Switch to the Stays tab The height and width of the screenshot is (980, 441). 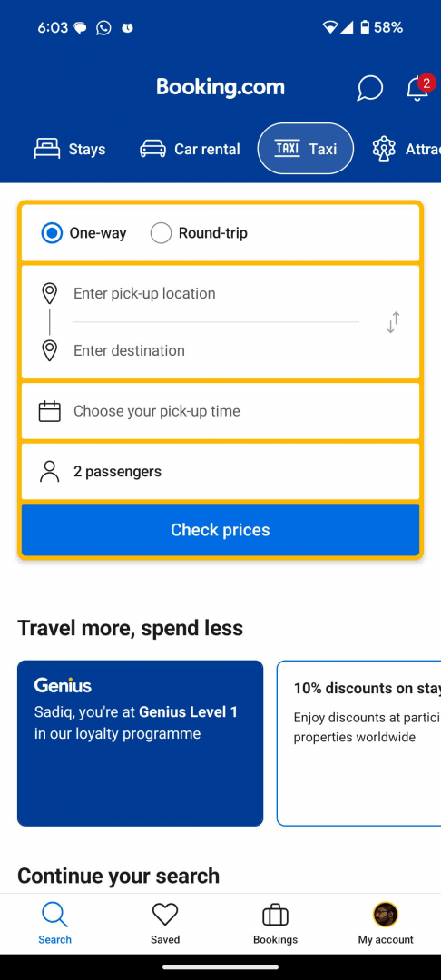tap(69, 150)
